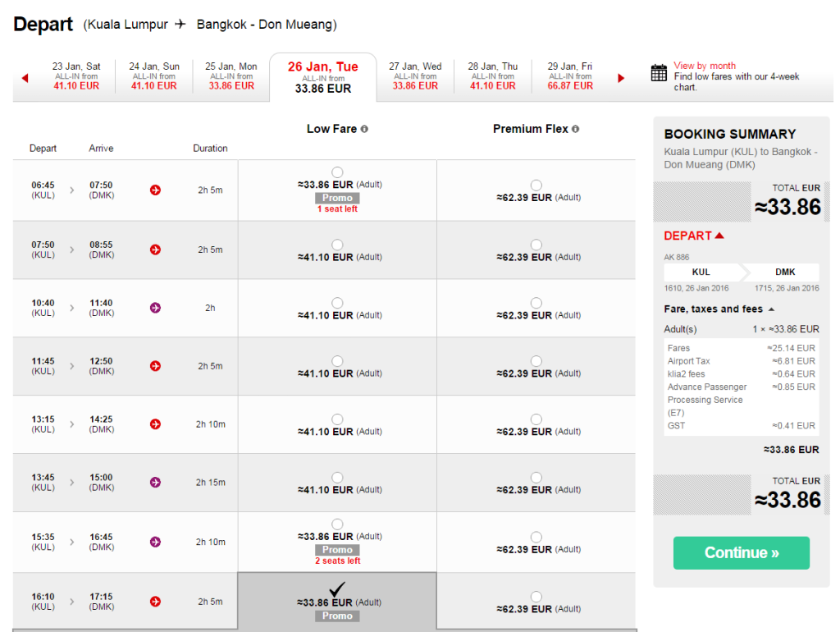Viewport: 840px width, 632px height.
Task: Click the red airline icon on 06:45 flight
Action: click(x=156, y=190)
